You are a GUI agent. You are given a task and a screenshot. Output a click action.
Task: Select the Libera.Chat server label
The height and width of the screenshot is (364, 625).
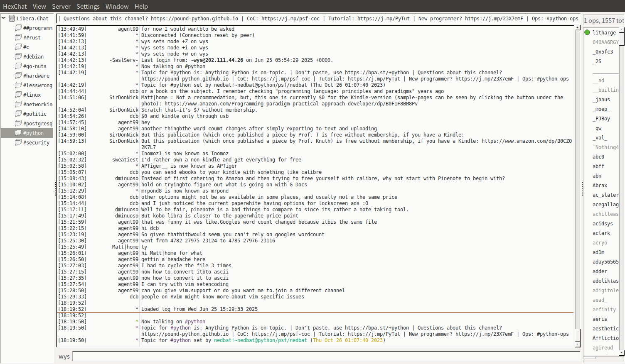click(32, 18)
